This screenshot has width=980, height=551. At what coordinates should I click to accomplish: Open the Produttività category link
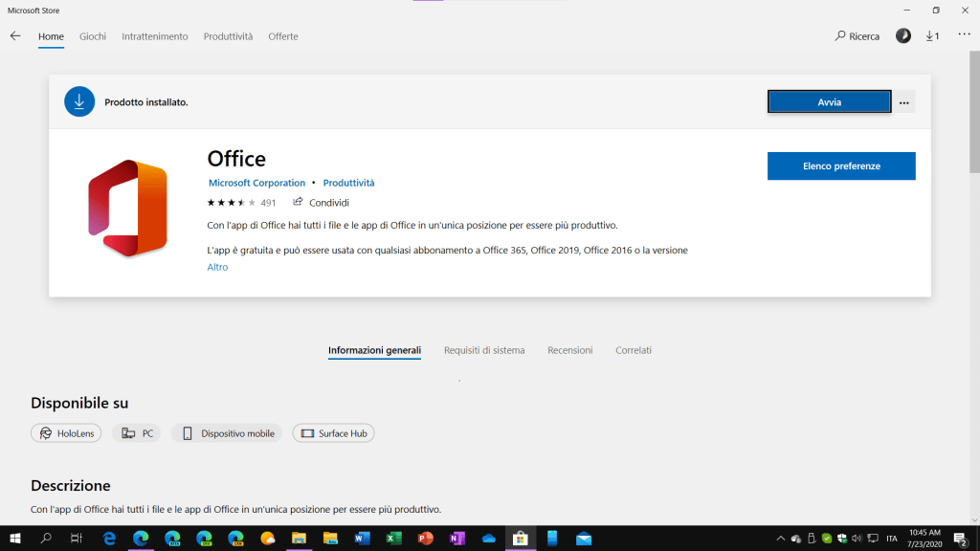(348, 183)
